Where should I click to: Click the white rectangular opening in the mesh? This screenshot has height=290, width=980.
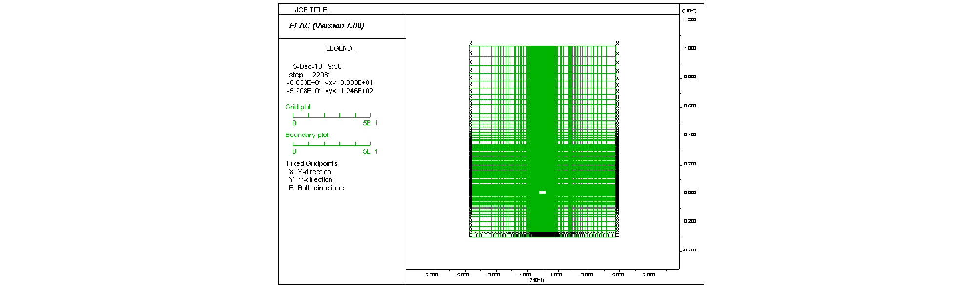point(542,192)
